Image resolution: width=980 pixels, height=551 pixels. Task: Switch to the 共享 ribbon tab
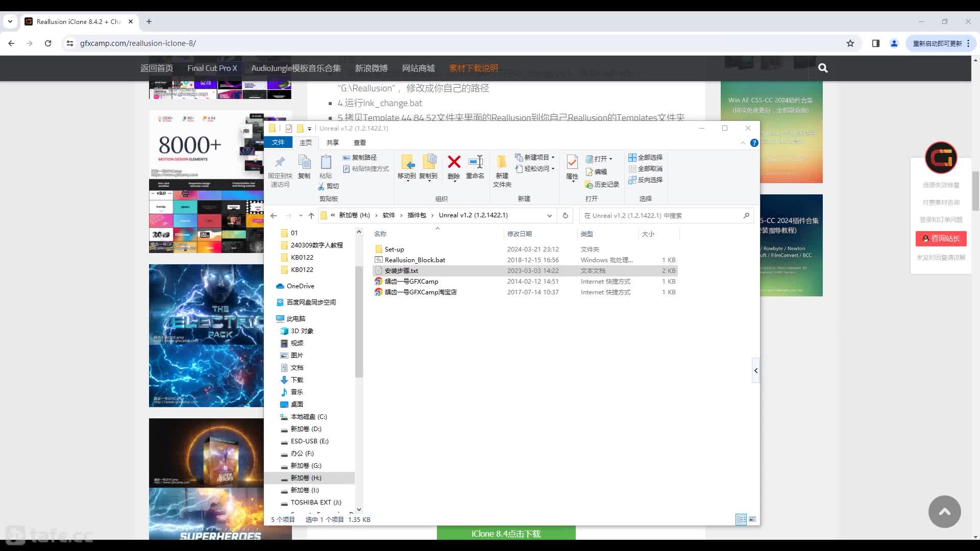click(x=333, y=143)
